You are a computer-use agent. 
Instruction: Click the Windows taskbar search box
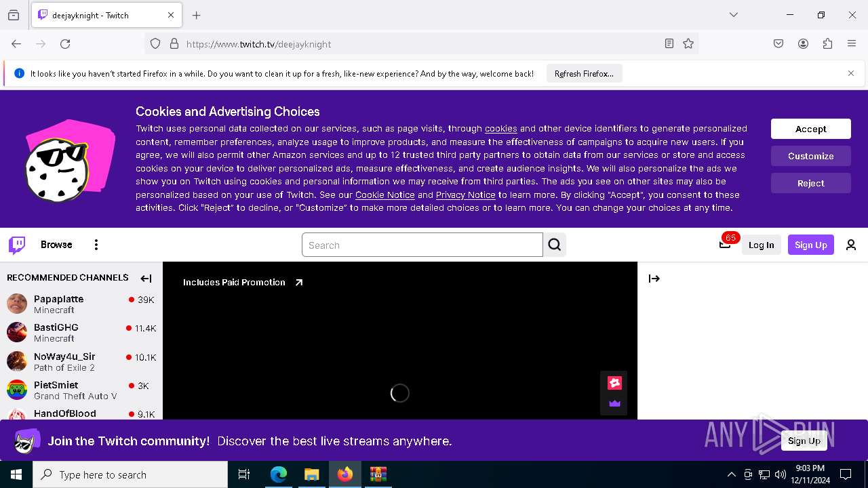pos(130,474)
